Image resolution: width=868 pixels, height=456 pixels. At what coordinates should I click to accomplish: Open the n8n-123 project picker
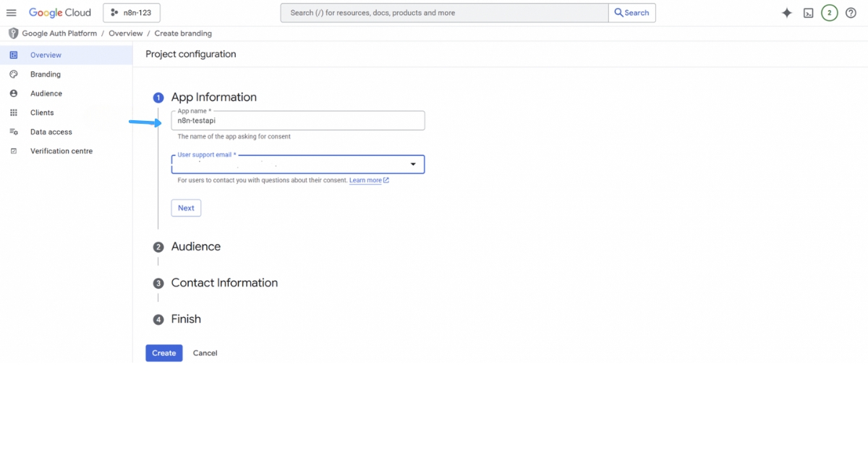point(131,12)
